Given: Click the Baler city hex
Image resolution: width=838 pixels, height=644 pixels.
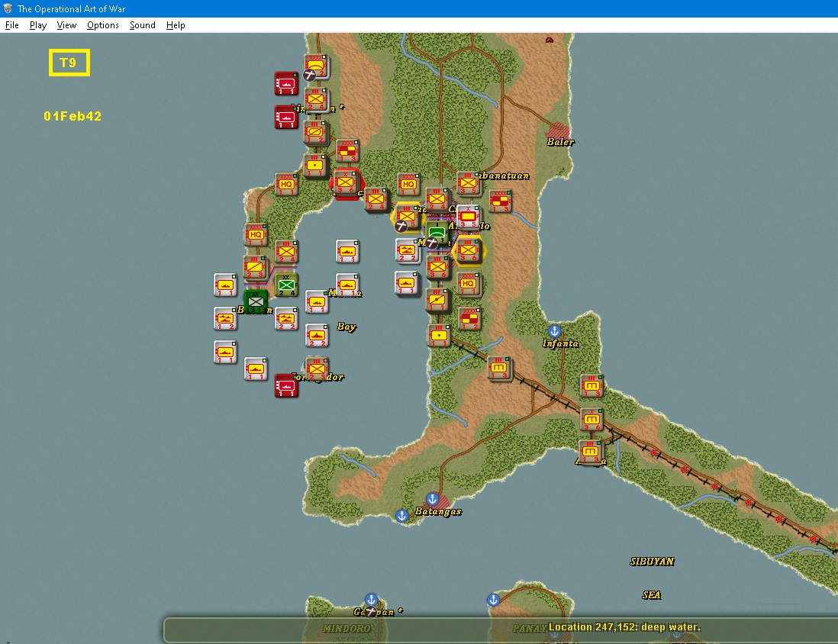Looking at the screenshot, I should (x=558, y=131).
